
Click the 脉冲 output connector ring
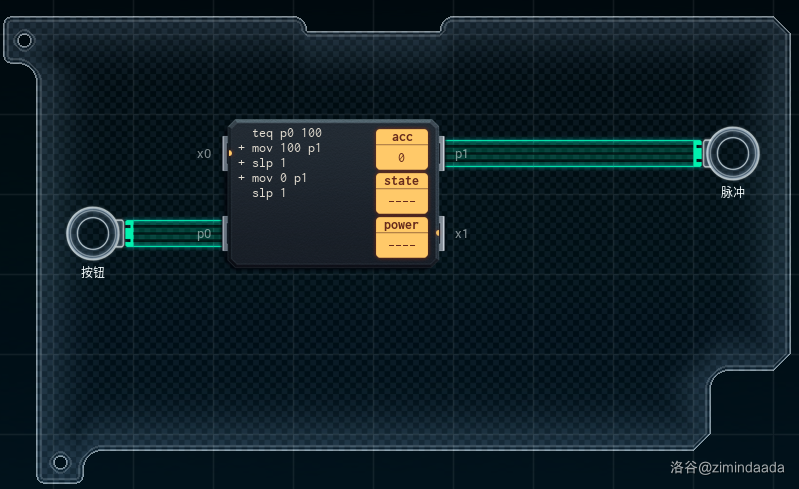coord(732,154)
